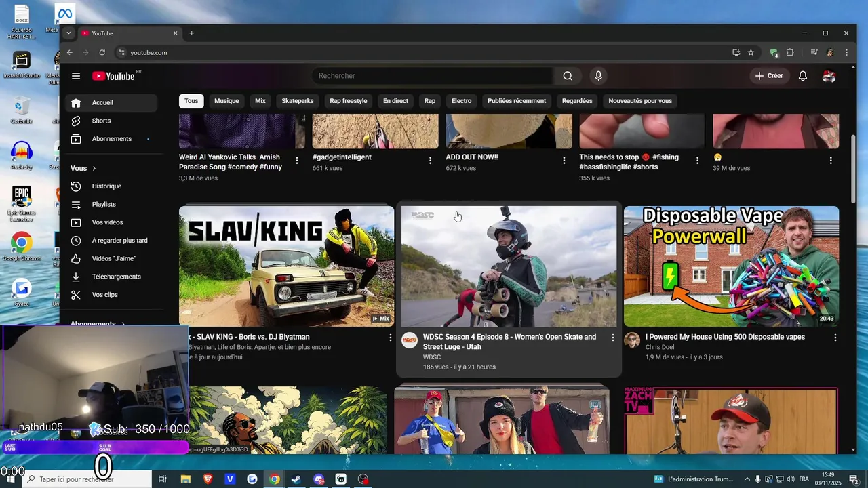Click the page vertical scrollbar thumb
This screenshot has height=488, width=868.
click(x=853, y=168)
